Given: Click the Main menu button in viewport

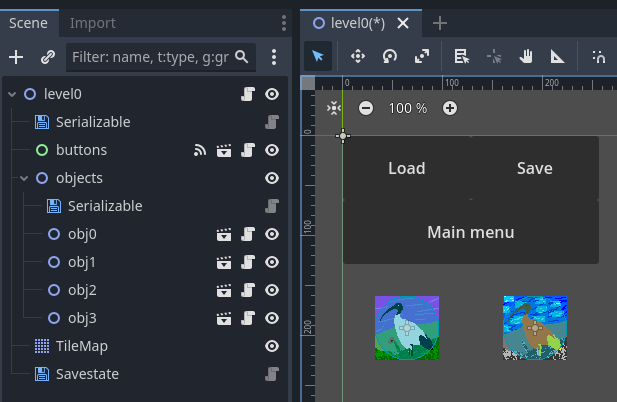Looking at the screenshot, I should (470, 232).
